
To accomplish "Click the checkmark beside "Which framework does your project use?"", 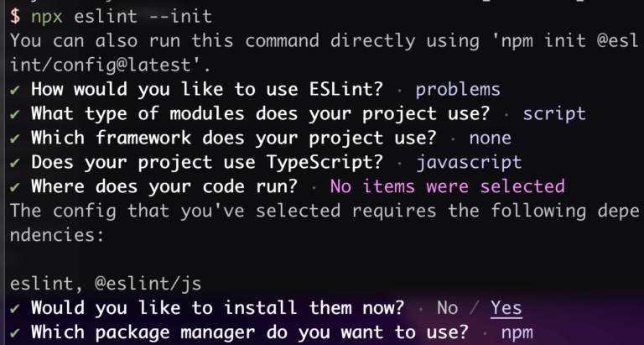I will click(x=14, y=138).
